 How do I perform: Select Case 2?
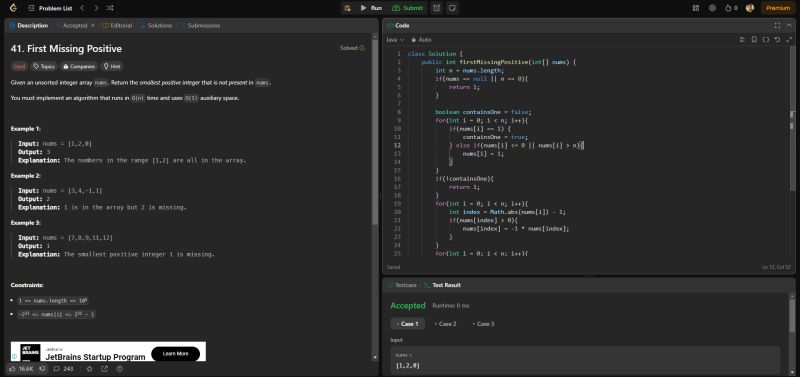click(445, 324)
